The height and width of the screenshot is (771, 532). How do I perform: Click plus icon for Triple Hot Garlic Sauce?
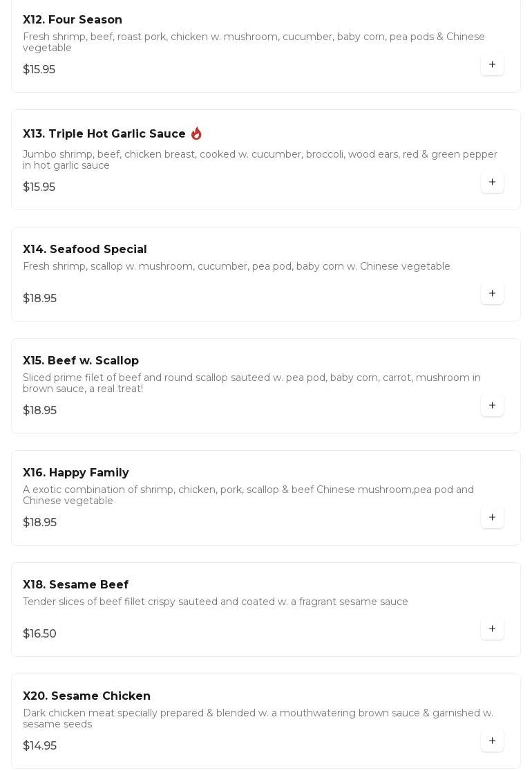492,182
